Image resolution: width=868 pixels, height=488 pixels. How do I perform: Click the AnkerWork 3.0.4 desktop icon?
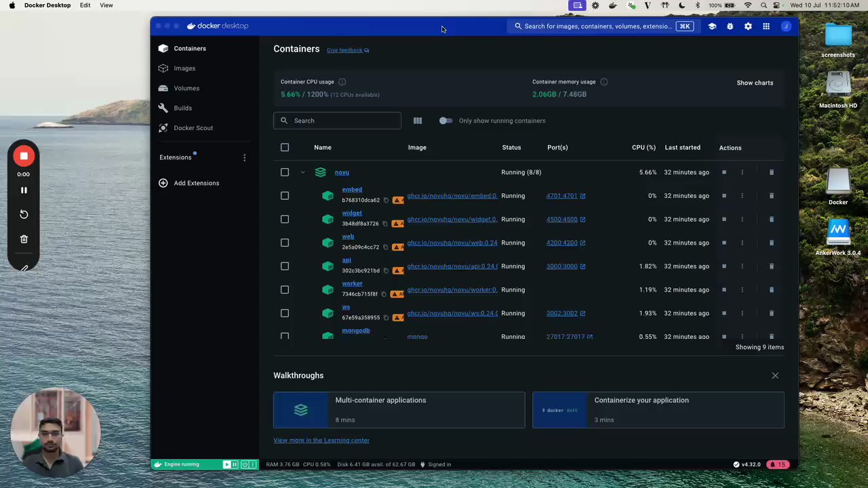click(x=838, y=237)
